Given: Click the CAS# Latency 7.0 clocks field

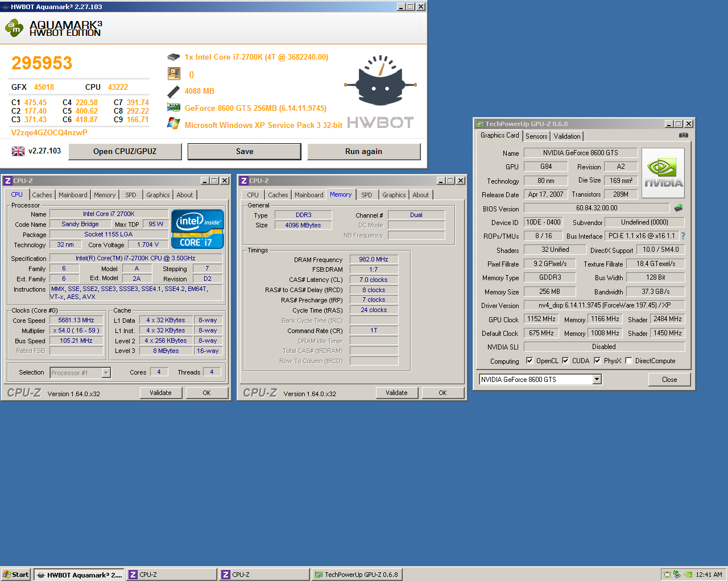Looking at the screenshot, I should tap(374, 280).
